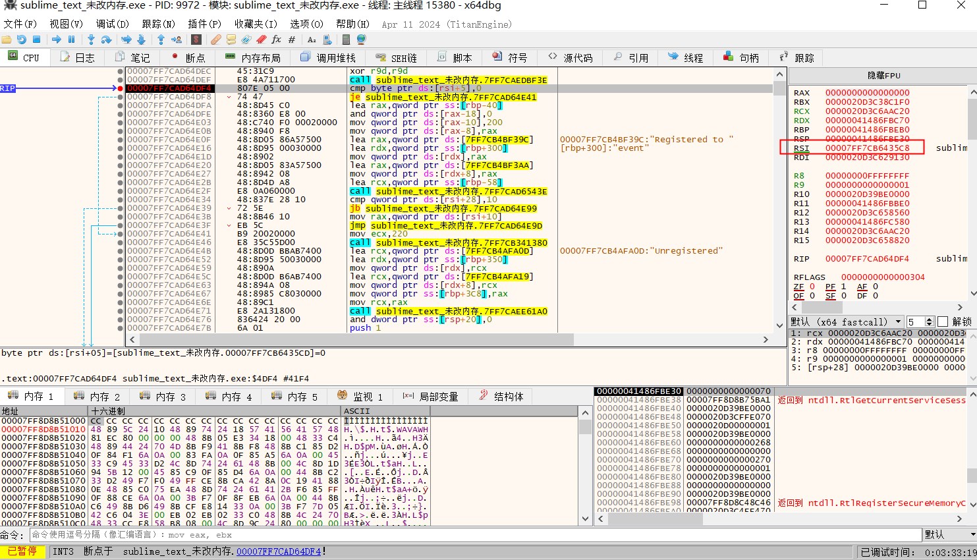The width and height of the screenshot is (977, 560).
Task: Click the registers panel horizontal scrollbar
Action: tap(878, 308)
